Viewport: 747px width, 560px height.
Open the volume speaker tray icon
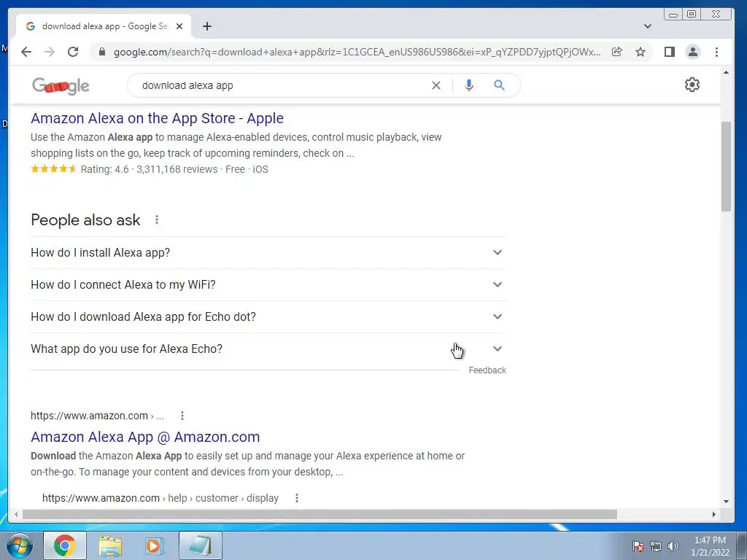[x=673, y=547]
